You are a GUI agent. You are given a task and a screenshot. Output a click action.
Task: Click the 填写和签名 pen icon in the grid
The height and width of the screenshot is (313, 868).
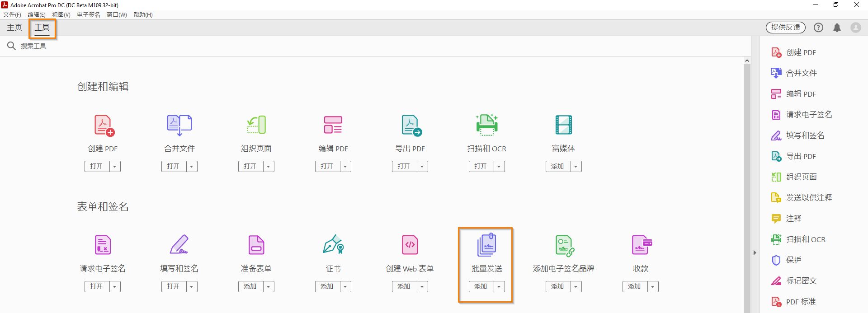point(179,244)
